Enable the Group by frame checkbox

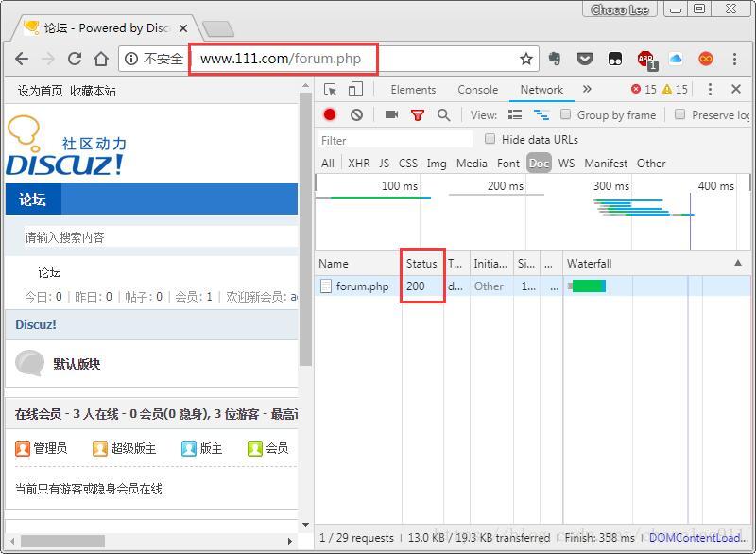click(565, 114)
